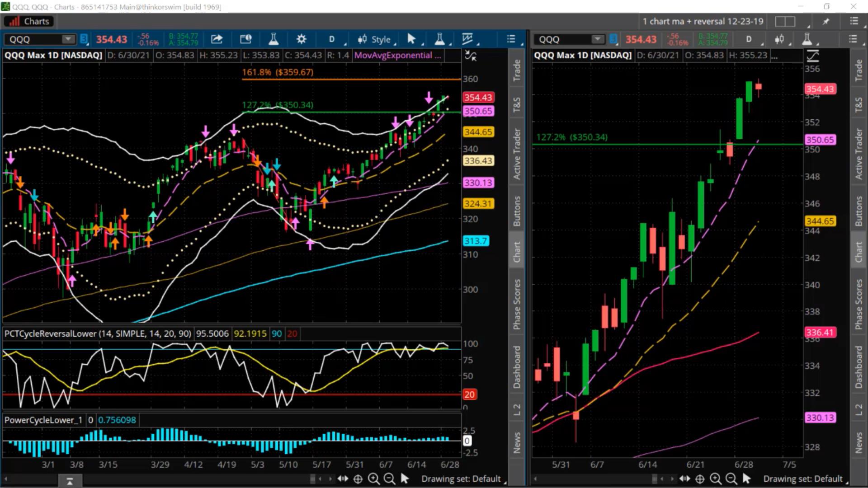Image resolution: width=868 pixels, height=488 pixels.
Task: Expand the right chart's QQQ symbol dropdown arrow
Action: [x=598, y=39]
